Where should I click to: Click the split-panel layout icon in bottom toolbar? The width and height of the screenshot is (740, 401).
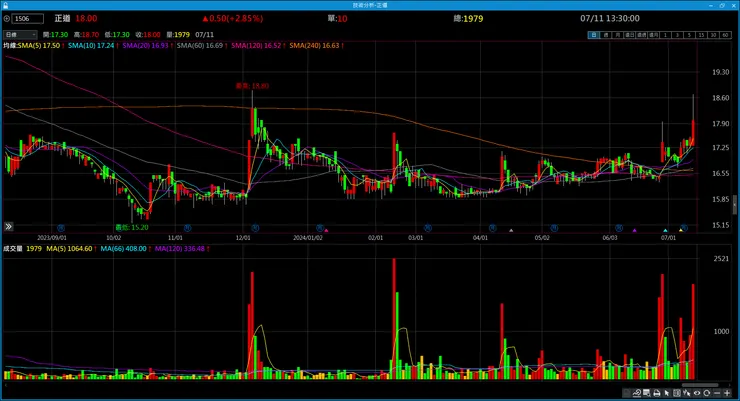click(677, 393)
